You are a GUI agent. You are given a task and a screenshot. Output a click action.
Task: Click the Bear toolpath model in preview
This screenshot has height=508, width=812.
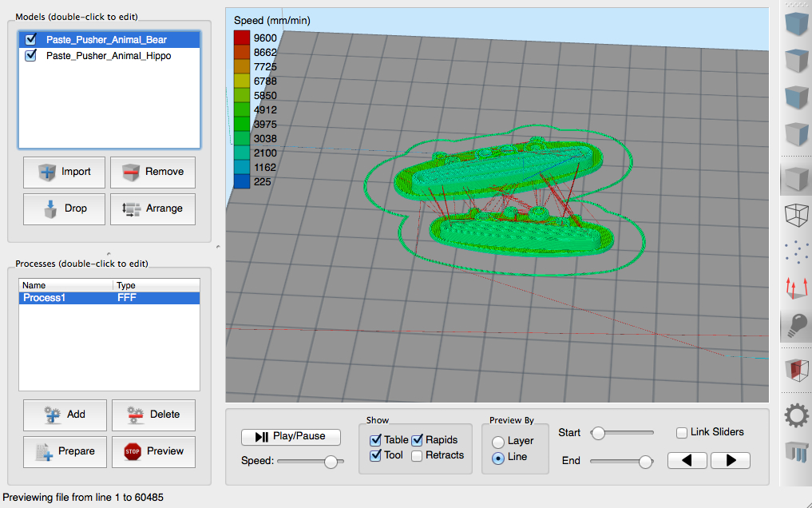[498, 169]
